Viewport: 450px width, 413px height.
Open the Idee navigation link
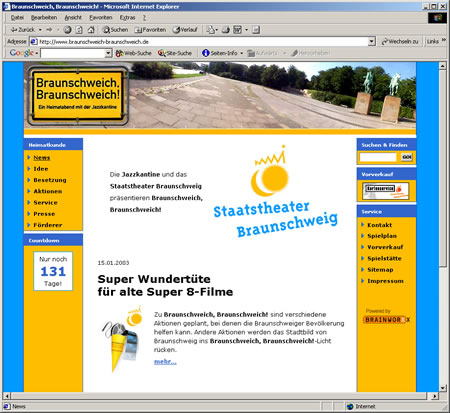(41, 169)
